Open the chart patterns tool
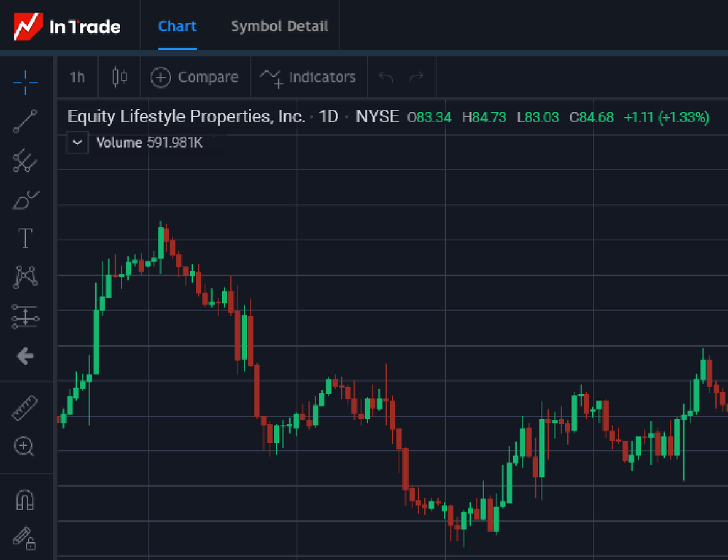This screenshot has width=728, height=560. tap(25, 277)
